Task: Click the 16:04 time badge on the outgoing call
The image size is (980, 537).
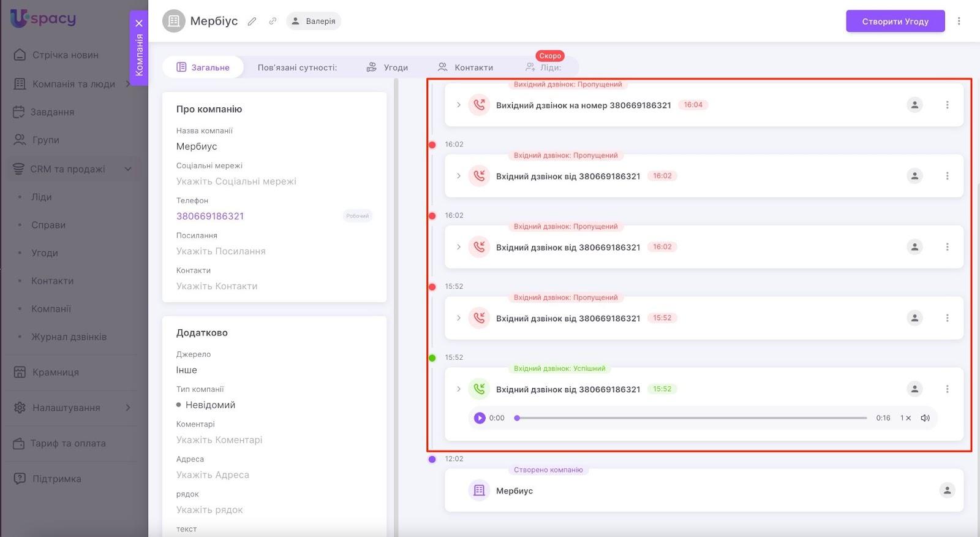Action: [x=693, y=105]
